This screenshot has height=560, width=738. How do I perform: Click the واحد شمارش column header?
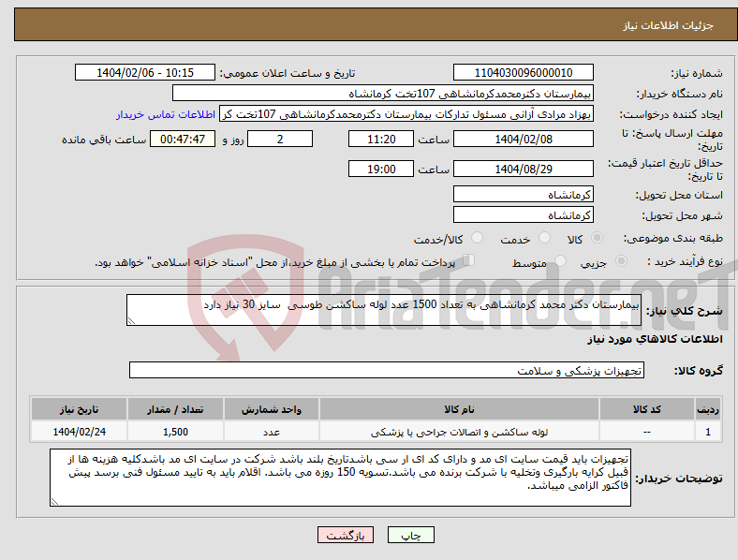tap(272, 409)
